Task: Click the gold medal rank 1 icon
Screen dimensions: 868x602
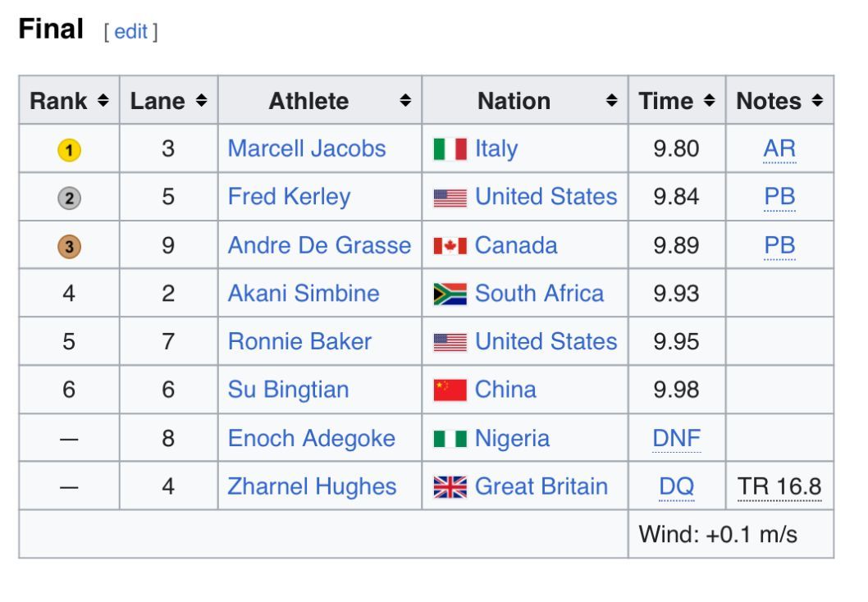Action: [69, 150]
